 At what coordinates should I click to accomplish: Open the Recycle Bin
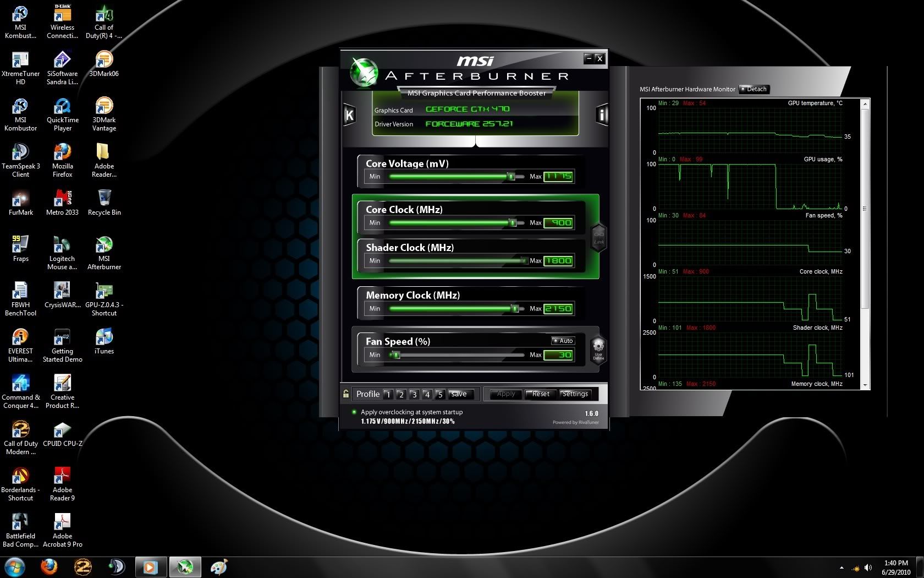104,203
